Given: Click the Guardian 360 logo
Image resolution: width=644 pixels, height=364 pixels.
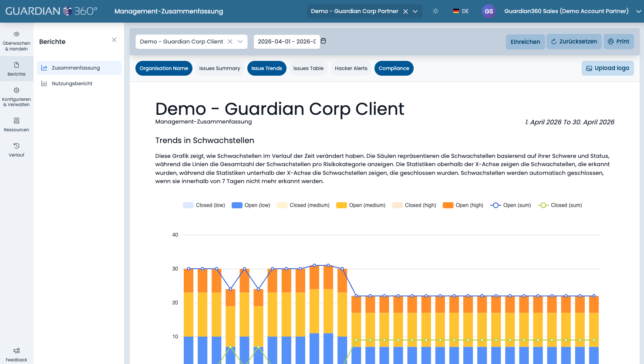Looking at the screenshot, I should click(x=51, y=11).
